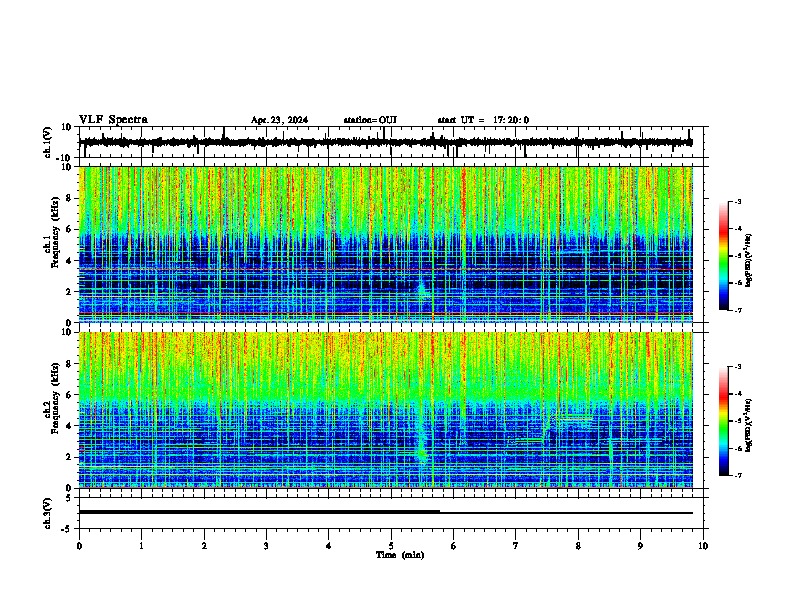Image resolution: width=792 pixels, height=612 pixels.
Task: Click the "4" tick on the time axis
Action: coord(329,546)
